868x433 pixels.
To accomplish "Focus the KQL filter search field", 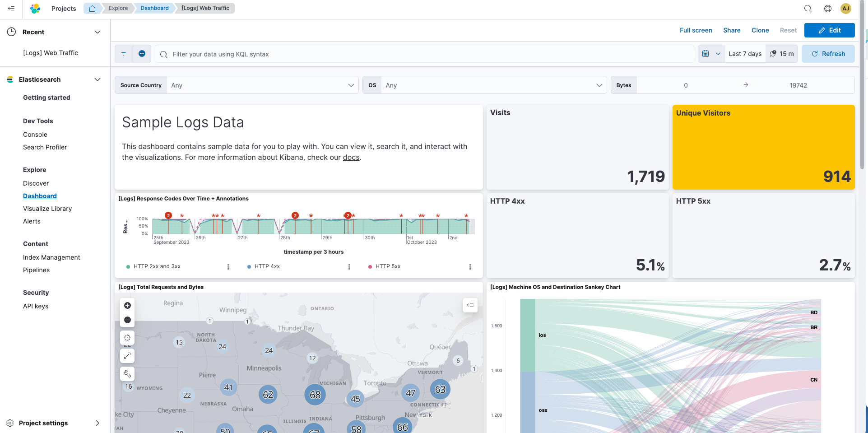I will 424,54.
